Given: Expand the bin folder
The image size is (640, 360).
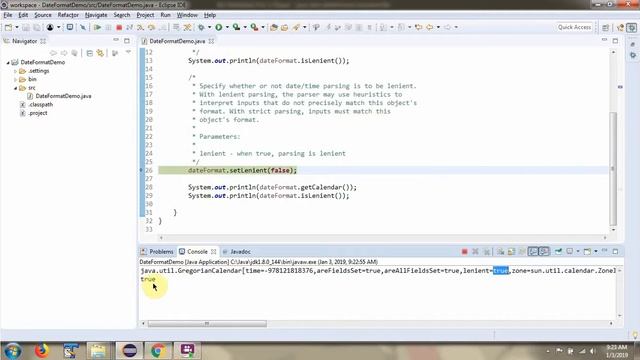Looking at the screenshot, I should click(x=16, y=80).
